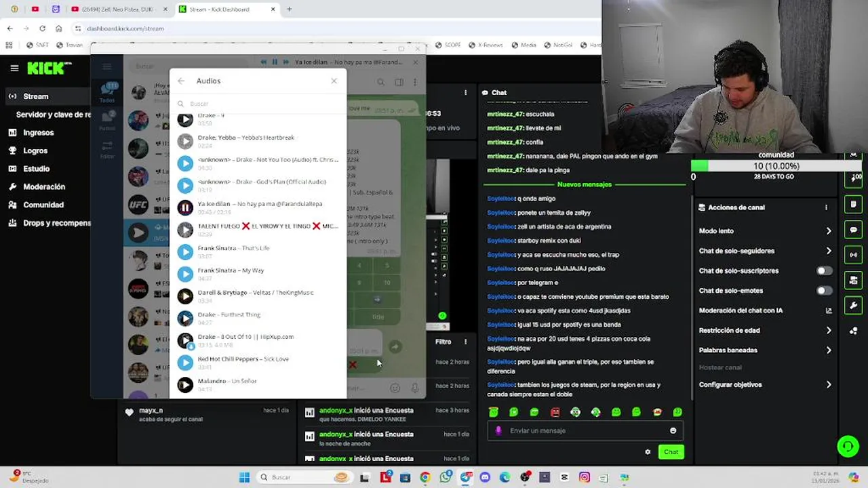Viewport: 868px width, 488px height.
Task: Open Windows Start menu
Action: click(244, 477)
